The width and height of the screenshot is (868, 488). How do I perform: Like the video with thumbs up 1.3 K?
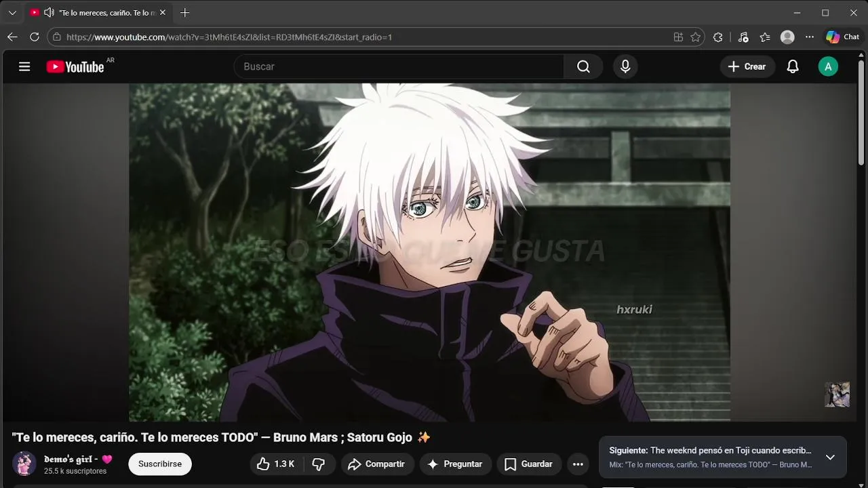[x=275, y=464]
